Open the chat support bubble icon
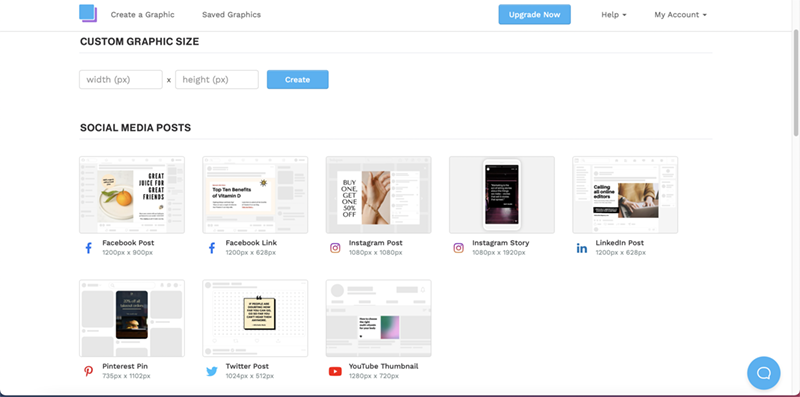Image resolution: width=800 pixels, height=397 pixels. click(x=763, y=373)
